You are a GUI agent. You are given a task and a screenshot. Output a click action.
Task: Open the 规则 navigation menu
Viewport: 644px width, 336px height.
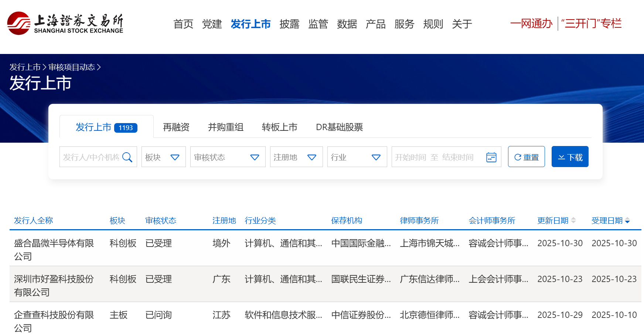tap(433, 24)
